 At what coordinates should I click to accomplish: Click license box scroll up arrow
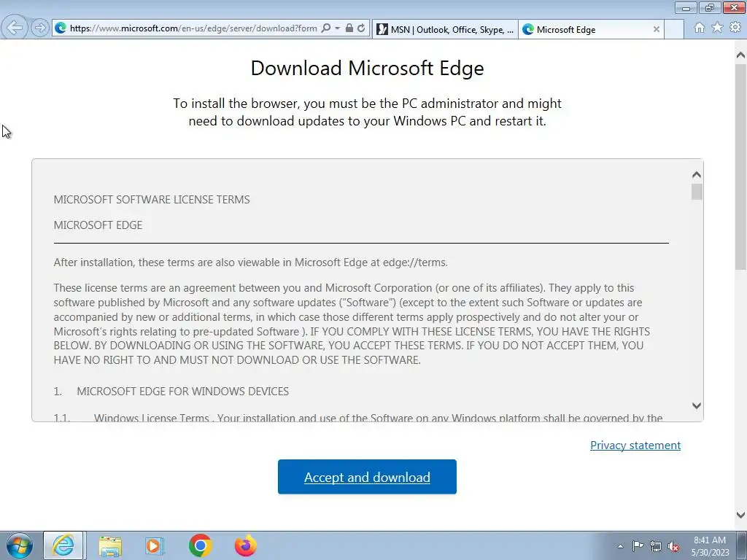[697, 175]
